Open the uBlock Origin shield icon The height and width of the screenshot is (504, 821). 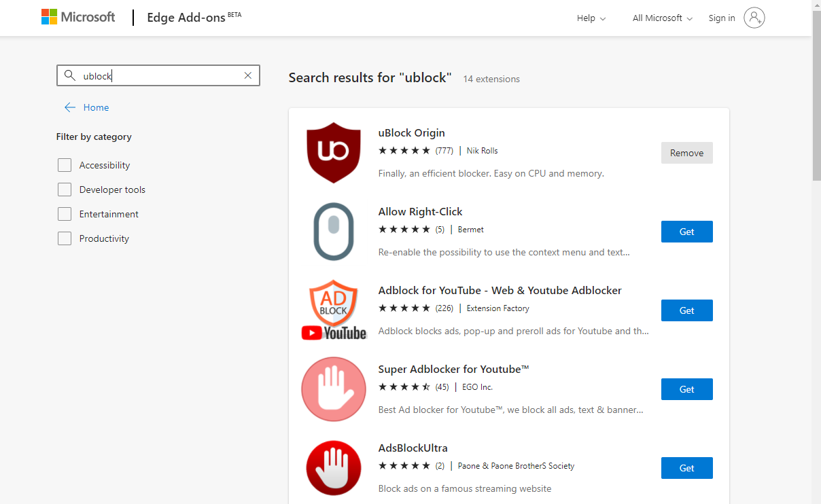(334, 153)
